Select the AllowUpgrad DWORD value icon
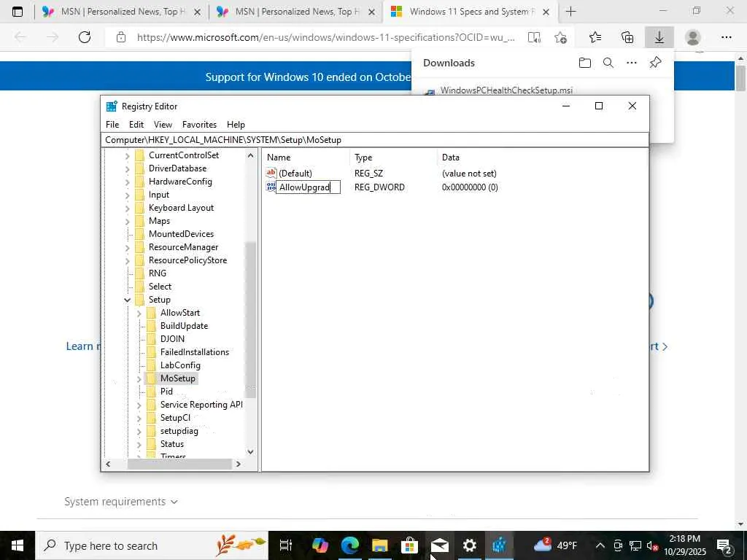Viewport: 747px width, 560px height. 271,187
